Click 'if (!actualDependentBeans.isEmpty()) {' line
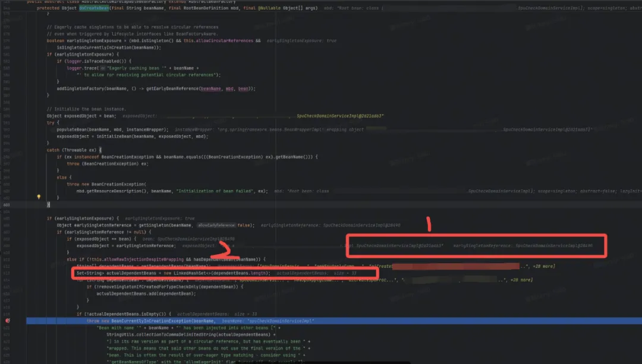 (x=124, y=314)
